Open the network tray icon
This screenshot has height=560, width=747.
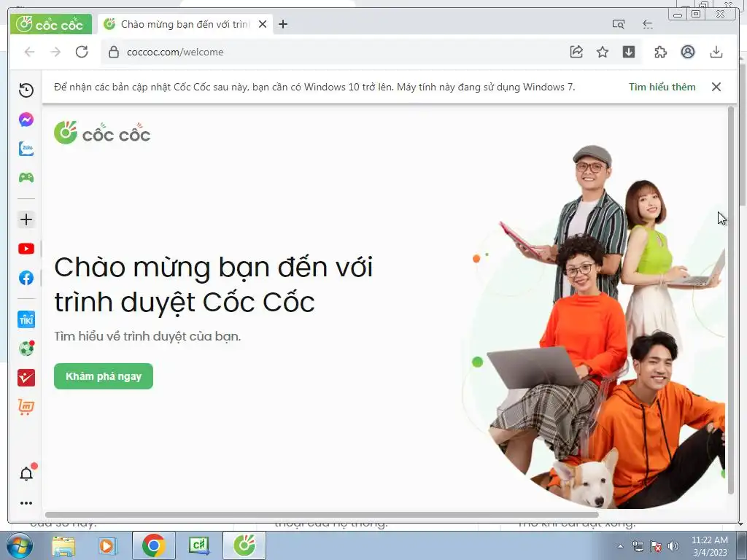(x=638, y=546)
